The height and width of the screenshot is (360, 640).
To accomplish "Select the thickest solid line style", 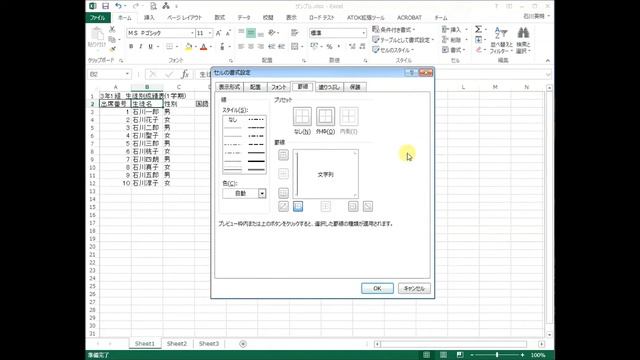I will coord(256,161).
